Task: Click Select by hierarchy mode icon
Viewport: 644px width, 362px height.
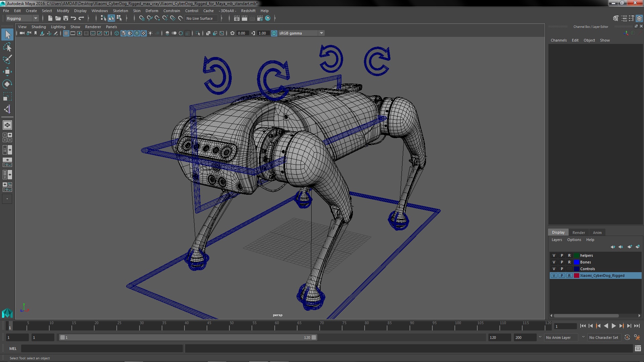Action: click(103, 18)
